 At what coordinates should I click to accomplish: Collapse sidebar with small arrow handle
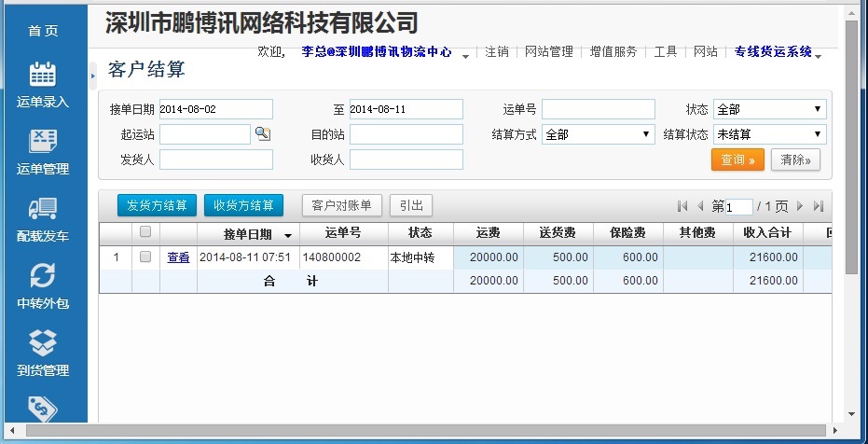[92, 76]
